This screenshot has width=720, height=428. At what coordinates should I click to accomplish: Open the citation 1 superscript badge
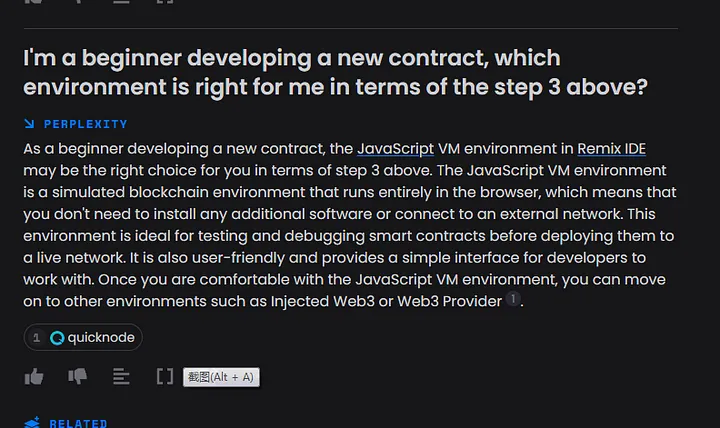[x=513, y=299]
